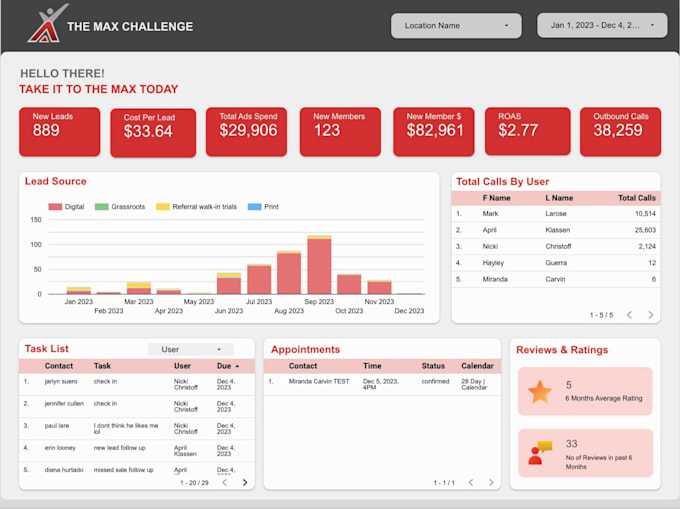The width and height of the screenshot is (680, 509).
Task: Click April Klassen's 25,603 total calls
Action: (645, 230)
